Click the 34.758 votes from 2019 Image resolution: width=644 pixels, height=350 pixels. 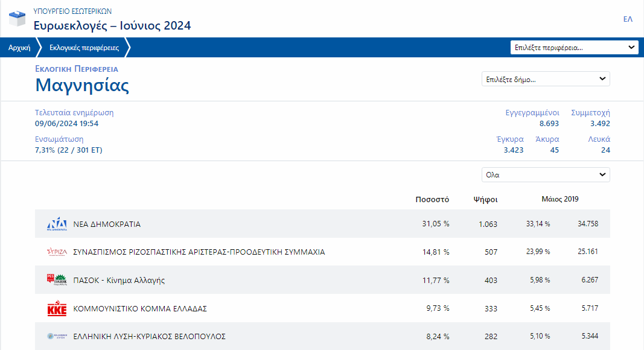click(x=588, y=224)
